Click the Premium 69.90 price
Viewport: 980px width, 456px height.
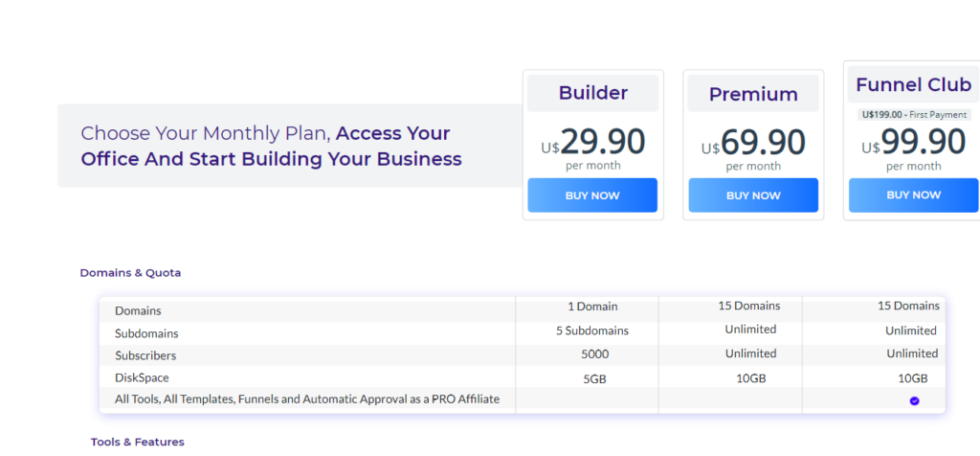pos(763,143)
